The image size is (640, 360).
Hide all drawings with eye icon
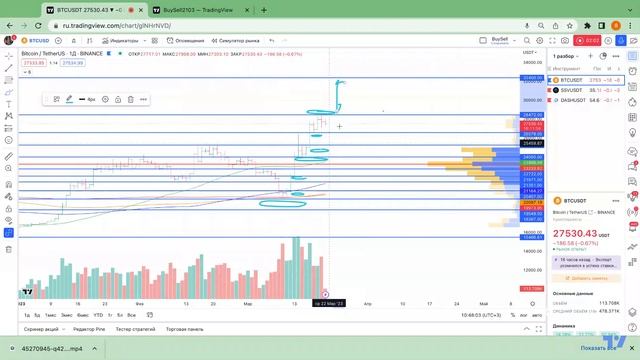[9, 220]
